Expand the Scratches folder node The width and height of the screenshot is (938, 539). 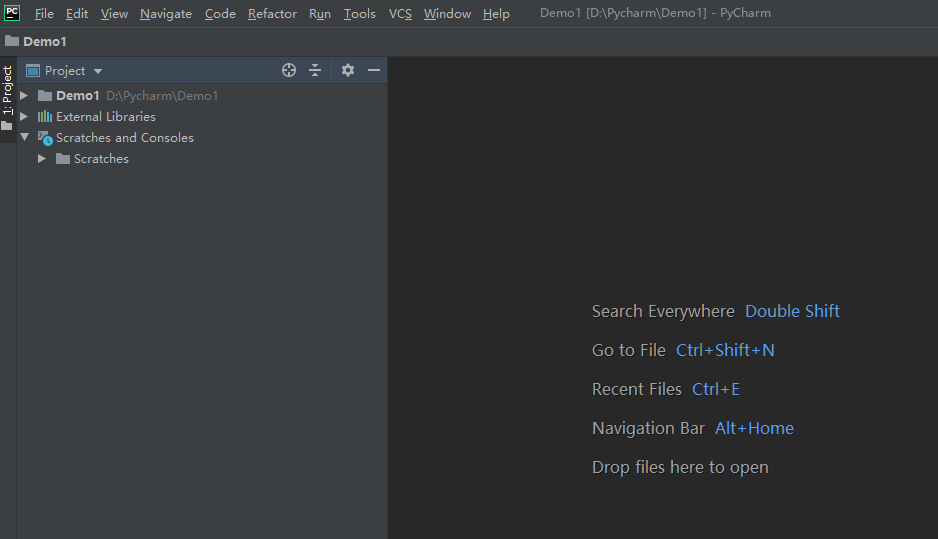point(42,159)
